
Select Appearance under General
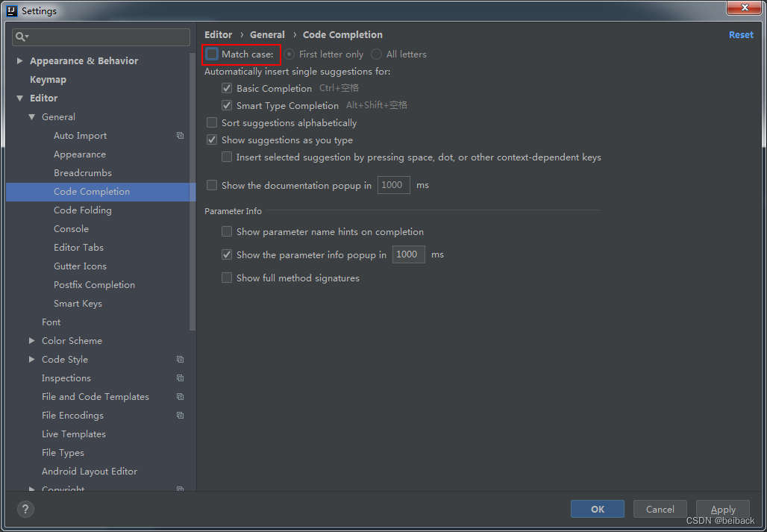[80, 154]
